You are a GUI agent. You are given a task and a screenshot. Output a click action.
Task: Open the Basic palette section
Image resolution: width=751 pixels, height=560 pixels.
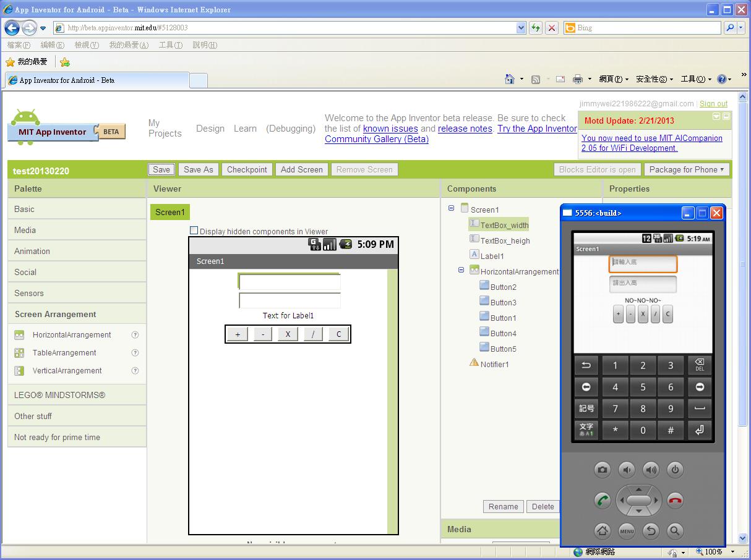[77, 209]
